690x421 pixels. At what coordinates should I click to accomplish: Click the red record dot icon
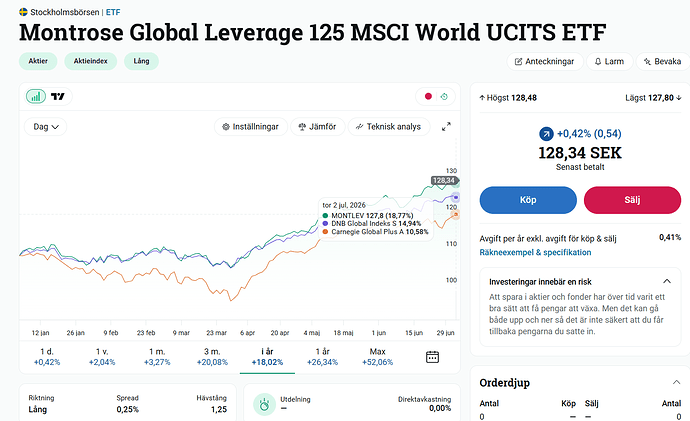(428, 96)
